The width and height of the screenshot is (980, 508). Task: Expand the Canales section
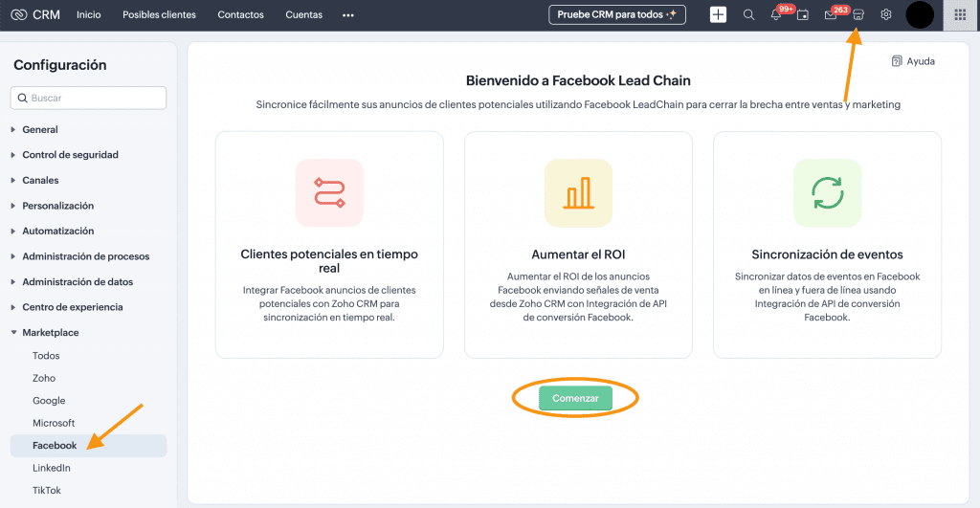(40, 180)
